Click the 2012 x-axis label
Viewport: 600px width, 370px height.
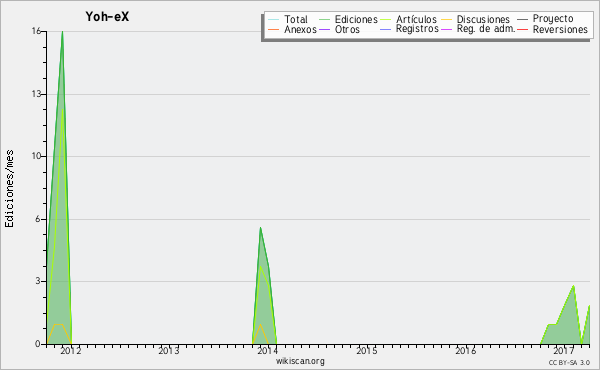pos(71,350)
